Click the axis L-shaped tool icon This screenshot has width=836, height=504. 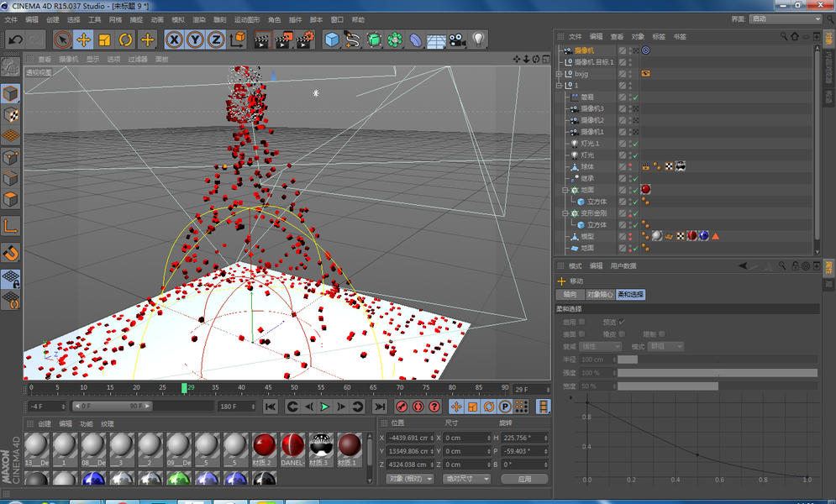[11, 227]
